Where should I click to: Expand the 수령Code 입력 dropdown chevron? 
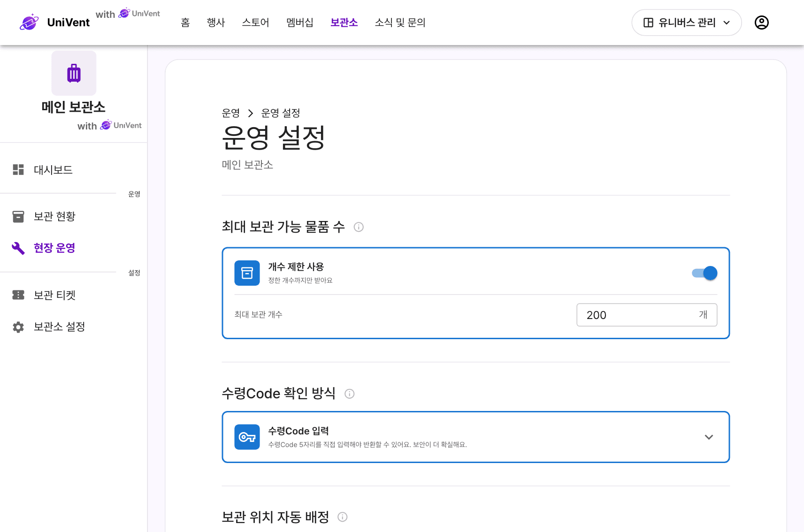[x=709, y=437]
